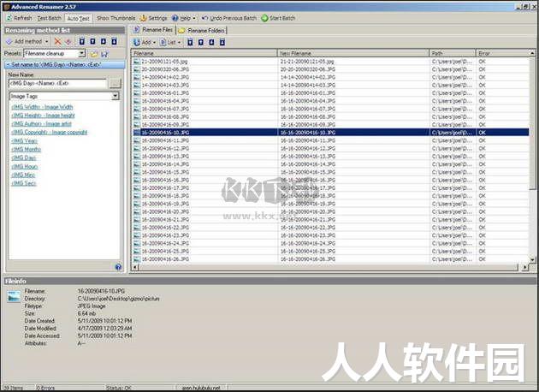Move method down in method list
539x392 pixels.
pyautogui.click(x=104, y=42)
